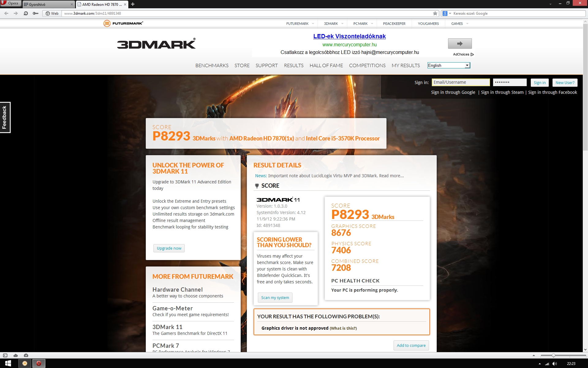Click the Add to compare button
Image resolution: width=588 pixels, height=368 pixels.
[x=411, y=345]
